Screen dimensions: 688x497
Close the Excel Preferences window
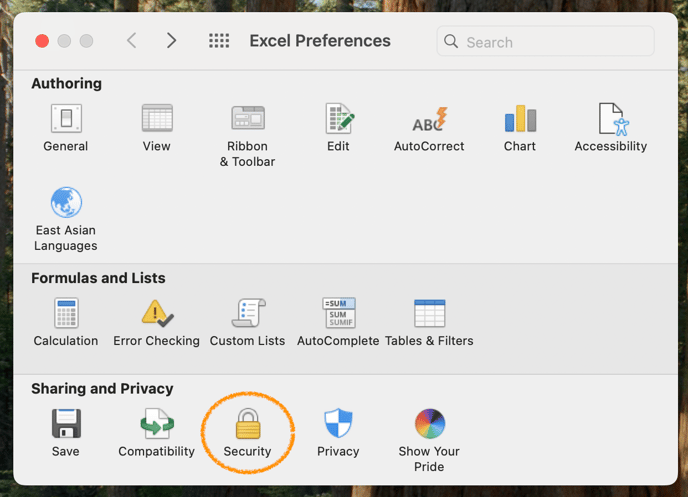(x=42, y=41)
